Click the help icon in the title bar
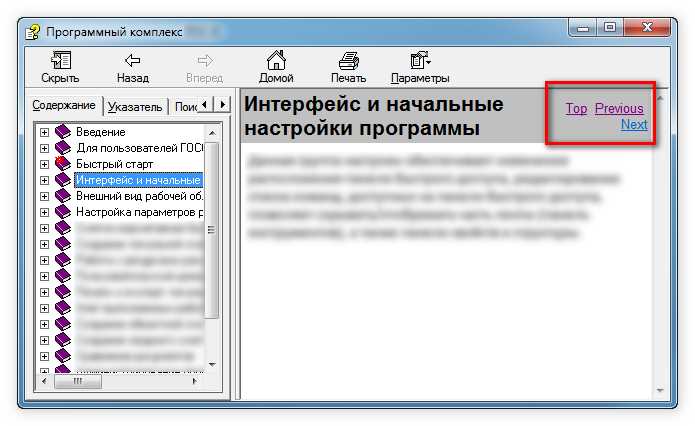This screenshot has height=426, width=695. point(32,32)
